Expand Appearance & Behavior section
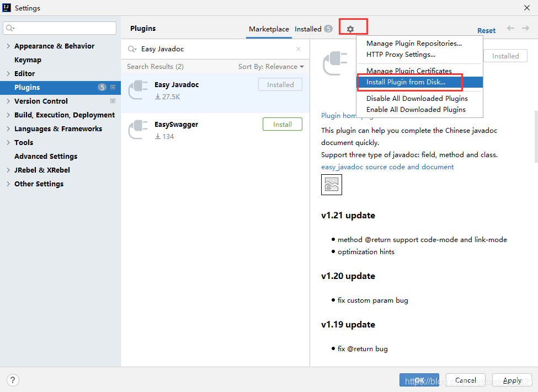This screenshot has width=538, height=392. click(x=8, y=46)
